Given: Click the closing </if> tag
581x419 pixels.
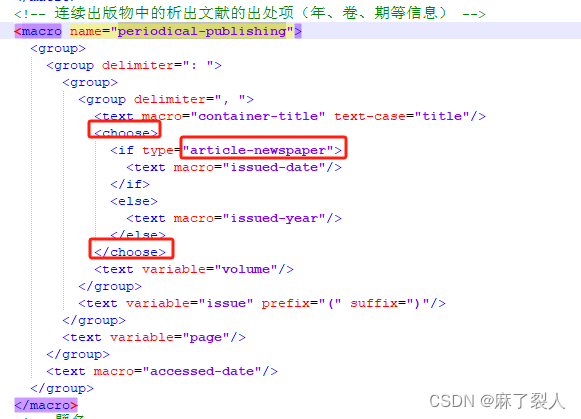Looking at the screenshot, I should pyautogui.click(x=130, y=184).
